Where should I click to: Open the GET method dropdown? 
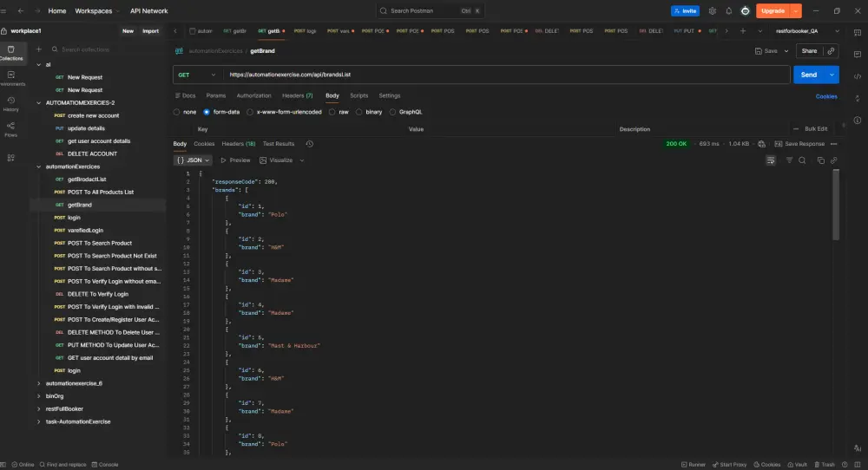click(x=197, y=75)
